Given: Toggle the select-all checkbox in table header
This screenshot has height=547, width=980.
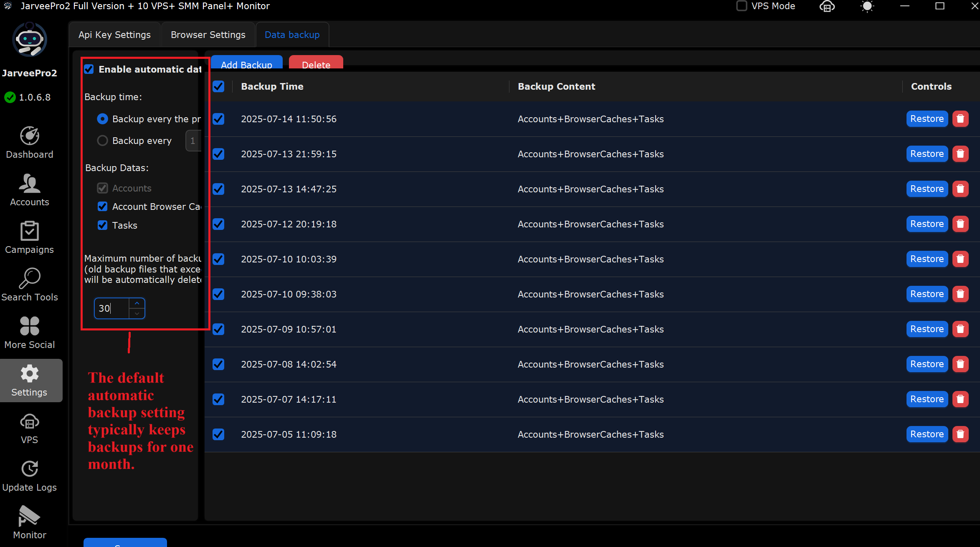Looking at the screenshot, I should click(x=218, y=86).
